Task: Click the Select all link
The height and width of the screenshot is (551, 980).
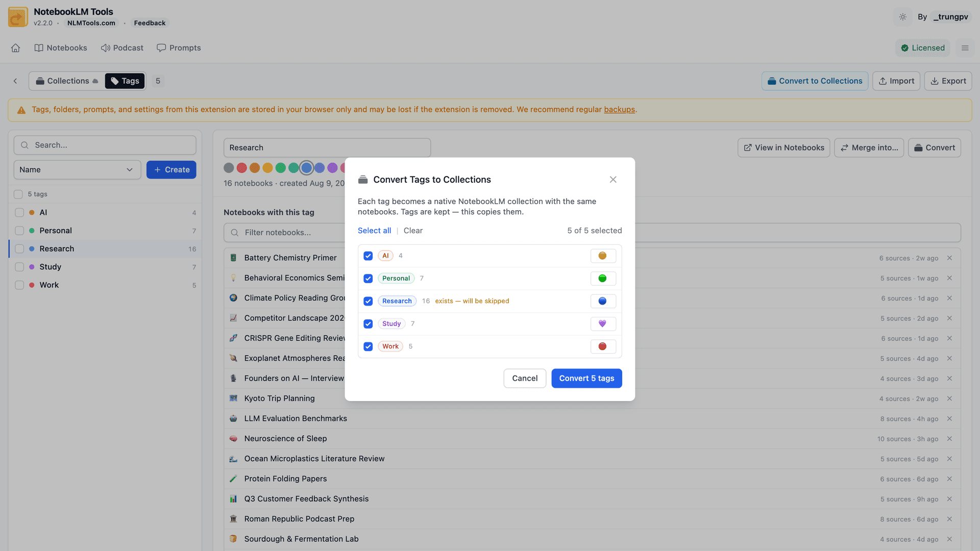Action: (374, 231)
